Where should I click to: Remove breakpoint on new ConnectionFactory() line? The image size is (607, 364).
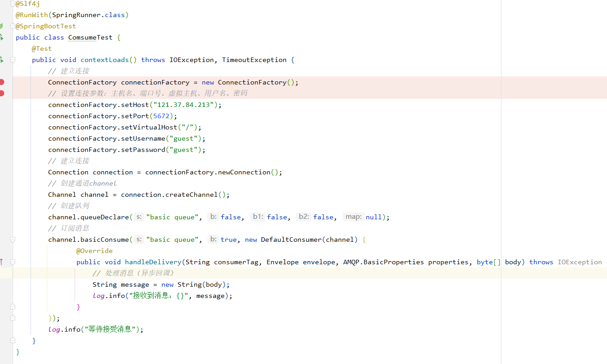(2, 82)
